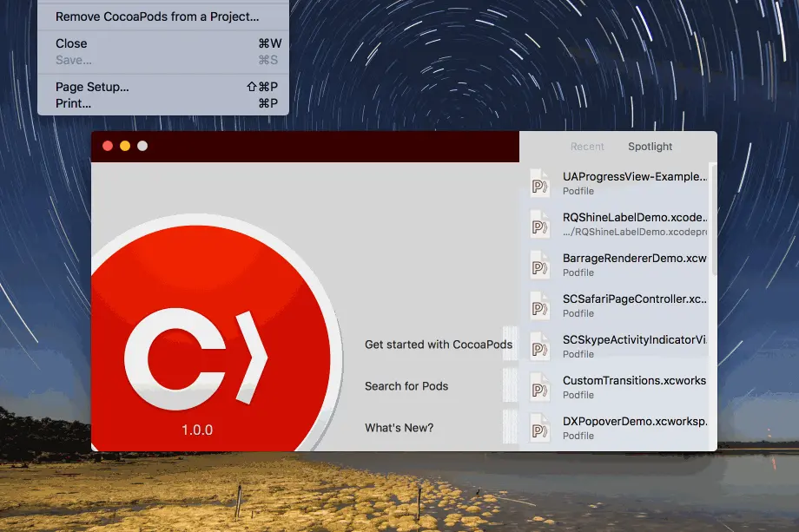799x532 pixels.
Task: Close the CocoaPods window with red button
Action: (x=108, y=146)
